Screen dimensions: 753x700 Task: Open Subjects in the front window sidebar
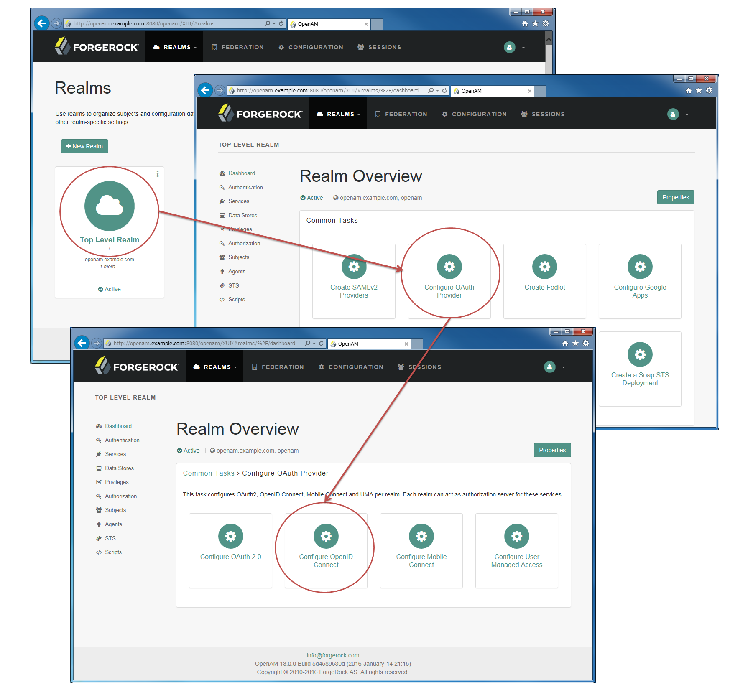115,510
